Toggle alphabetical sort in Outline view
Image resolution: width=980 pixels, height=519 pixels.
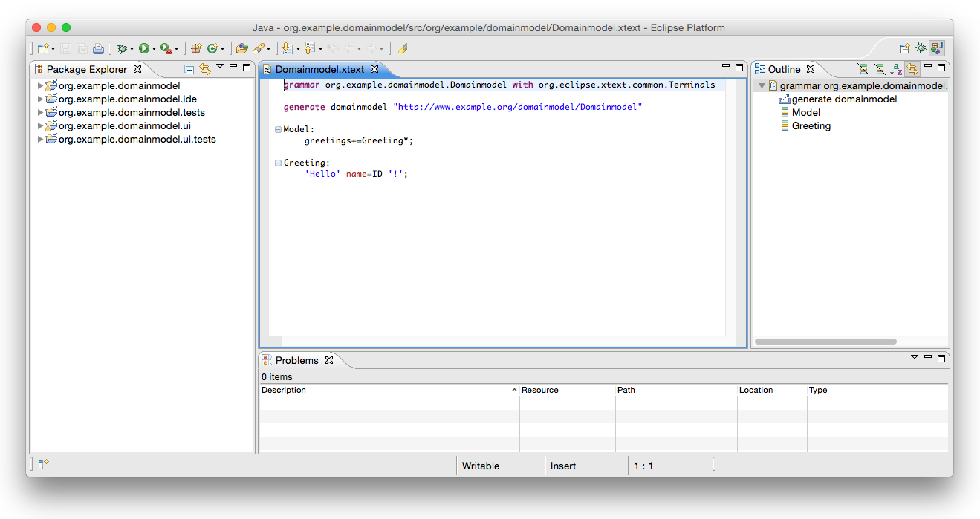tap(896, 69)
